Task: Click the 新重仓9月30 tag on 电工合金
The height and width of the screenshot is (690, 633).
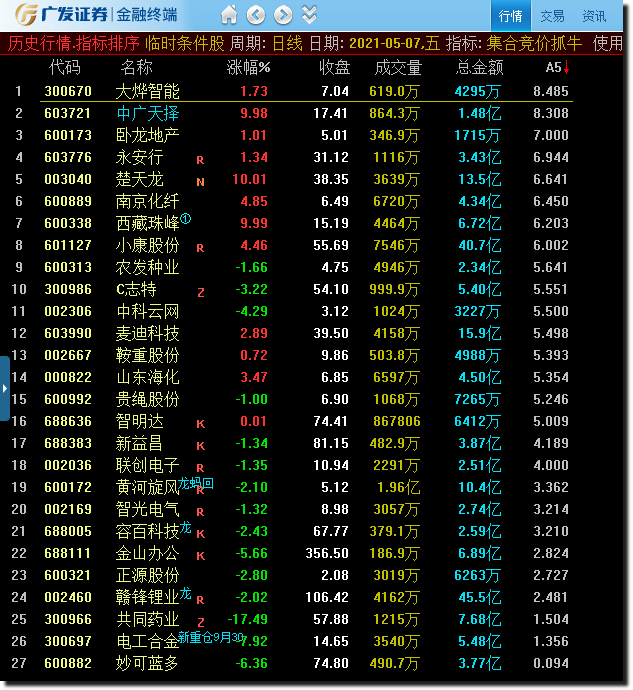Action: click(211, 637)
